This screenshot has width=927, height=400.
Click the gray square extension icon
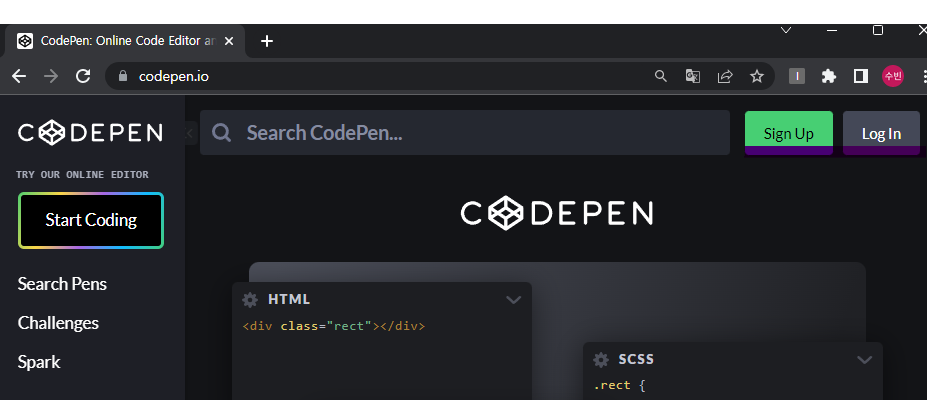797,76
